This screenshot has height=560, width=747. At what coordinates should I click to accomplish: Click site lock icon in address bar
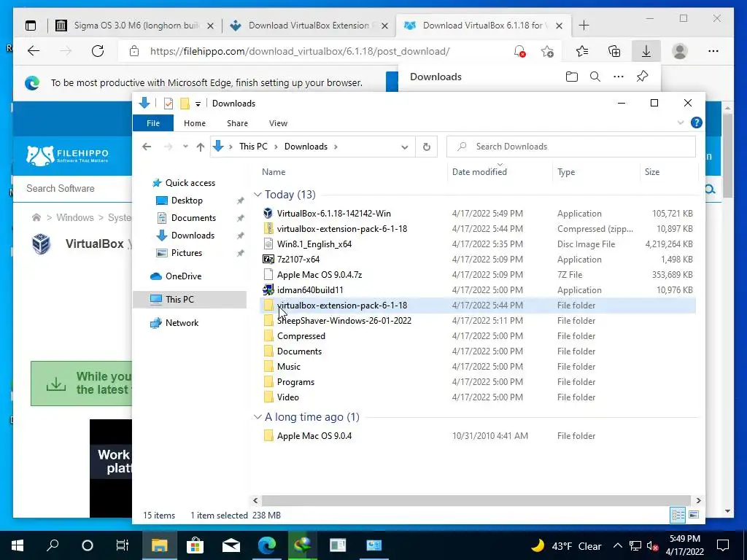134,51
